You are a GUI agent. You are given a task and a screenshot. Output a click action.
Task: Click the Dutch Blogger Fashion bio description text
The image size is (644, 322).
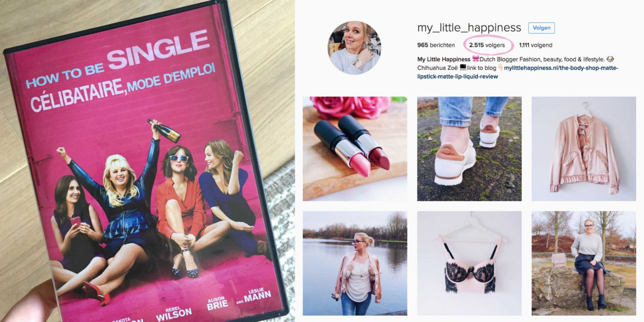coord(542,59)
